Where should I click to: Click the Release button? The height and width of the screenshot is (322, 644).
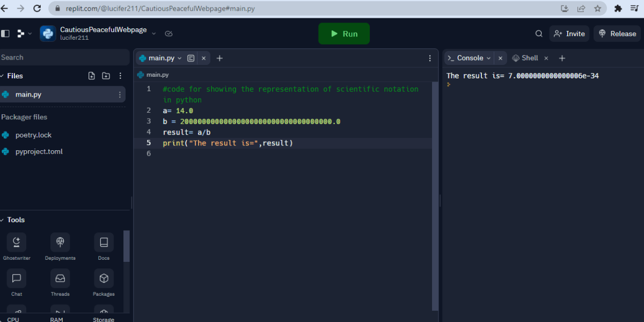617,33
